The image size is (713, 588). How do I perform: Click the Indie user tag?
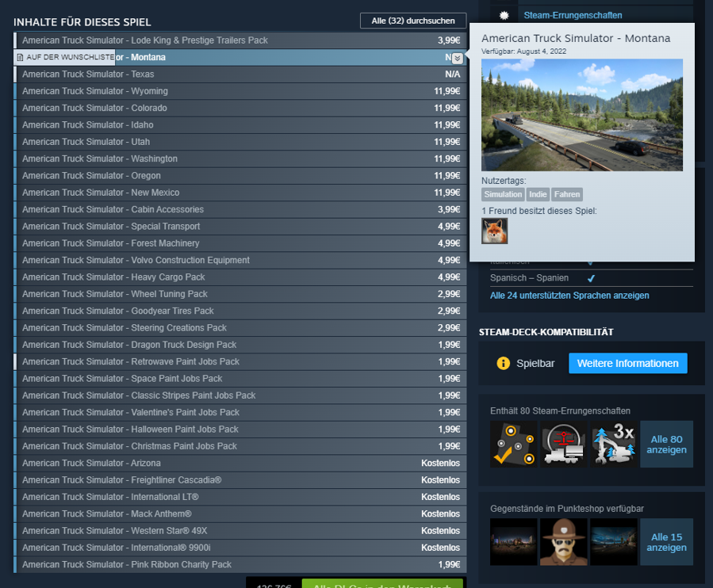[538, 194]
